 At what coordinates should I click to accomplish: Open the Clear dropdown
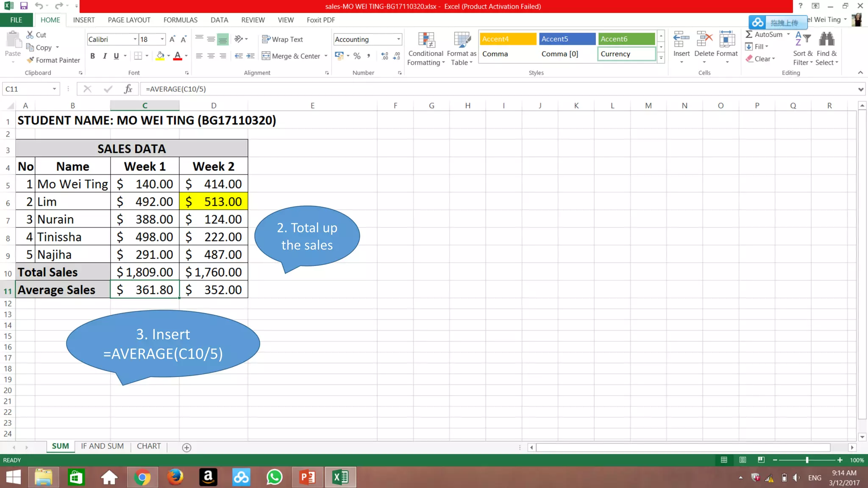(761, 59)
